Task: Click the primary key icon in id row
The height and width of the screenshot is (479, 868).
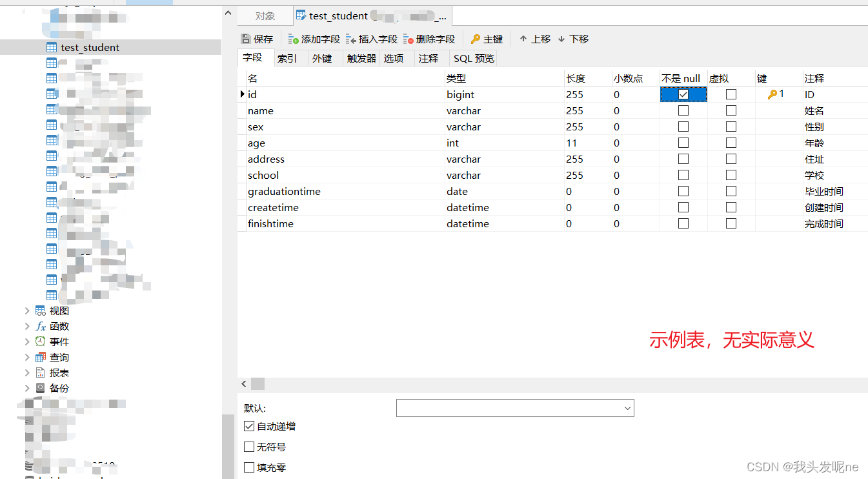Action: point(772,94)
